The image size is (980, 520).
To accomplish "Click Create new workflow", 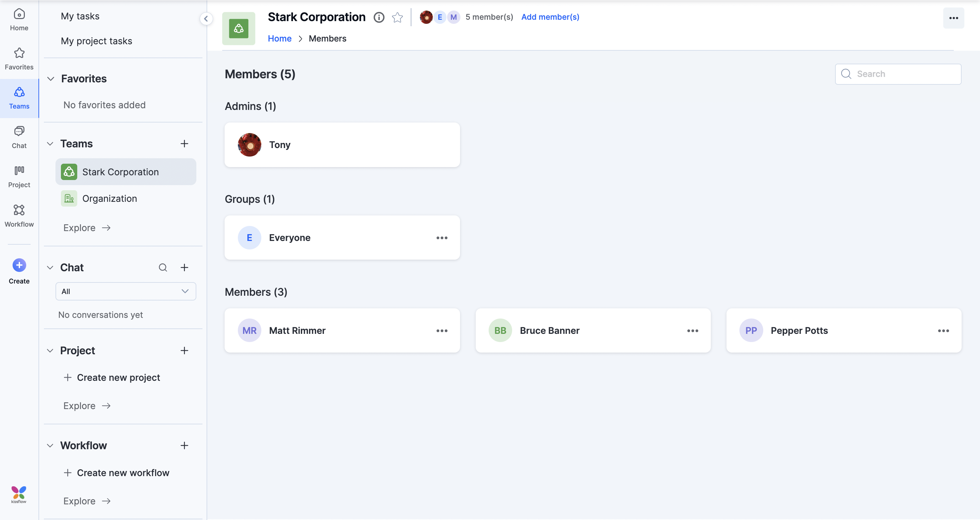I will (x=116, y=472).
